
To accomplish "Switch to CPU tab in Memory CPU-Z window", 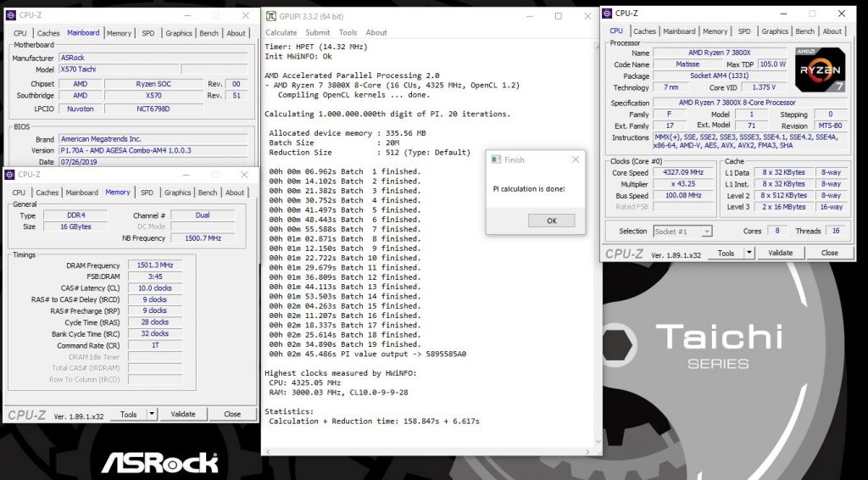I will (19, 193).
